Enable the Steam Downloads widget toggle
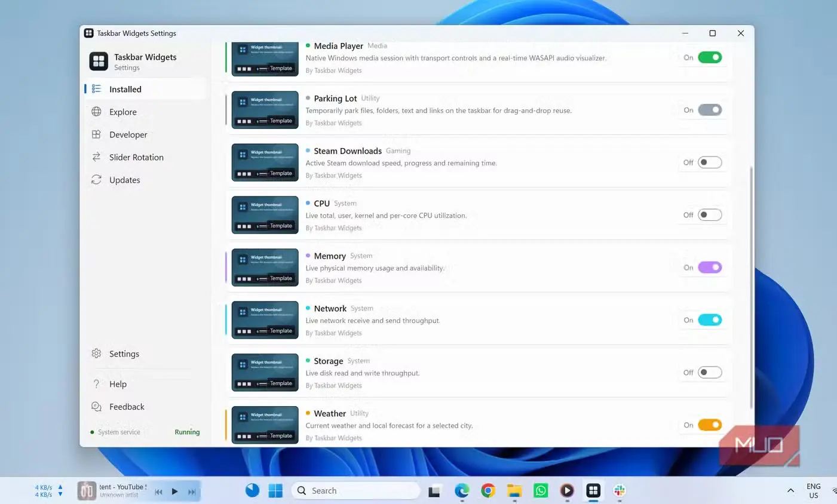This screenshot has height=504, width=837. 710,162
